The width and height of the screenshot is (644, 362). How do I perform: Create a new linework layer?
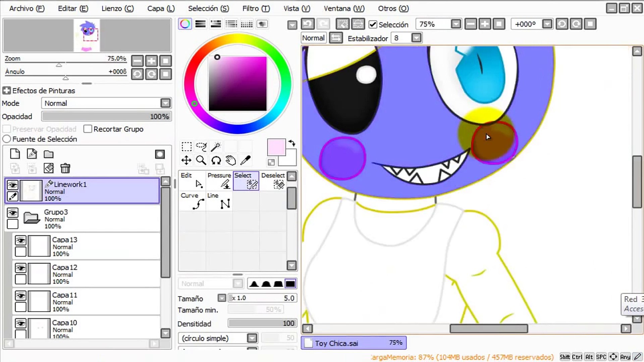click(32, 154)
